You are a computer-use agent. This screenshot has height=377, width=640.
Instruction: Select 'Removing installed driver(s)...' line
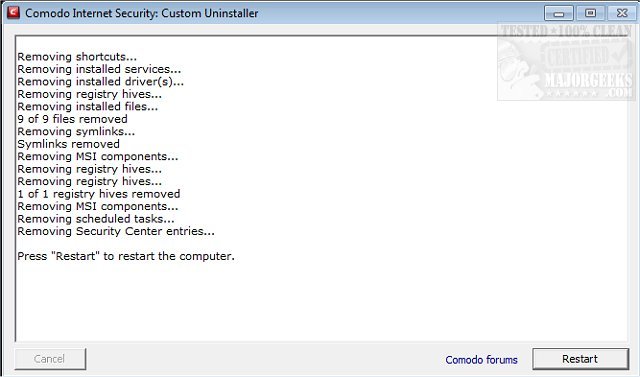pyautogui.click(x=100, y=82)
